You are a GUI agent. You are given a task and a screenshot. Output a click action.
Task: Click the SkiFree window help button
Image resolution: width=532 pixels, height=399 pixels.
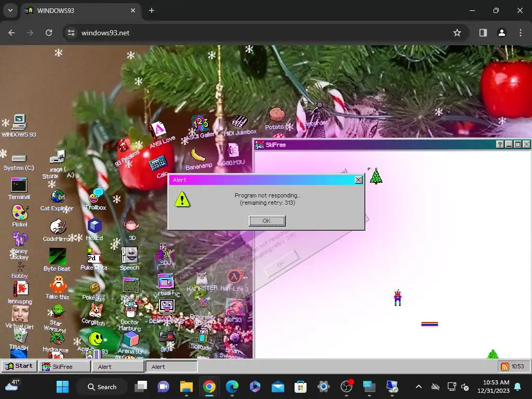click(x=500, y=144)
